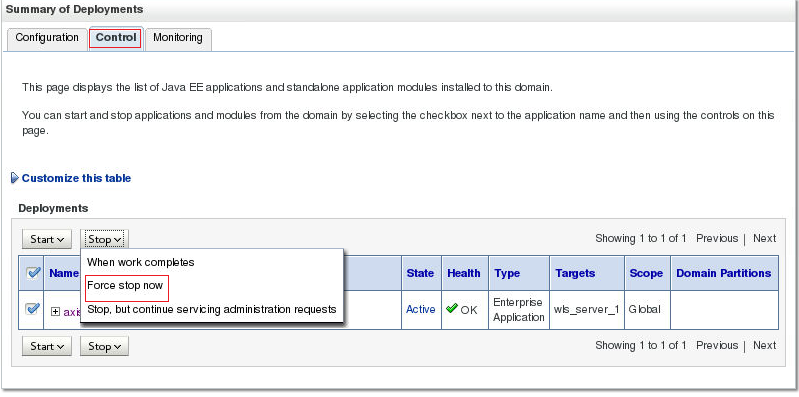Viewport: 799px width, 397px height.
Task: Choose Force stop now option
Action: pos(125,285)
